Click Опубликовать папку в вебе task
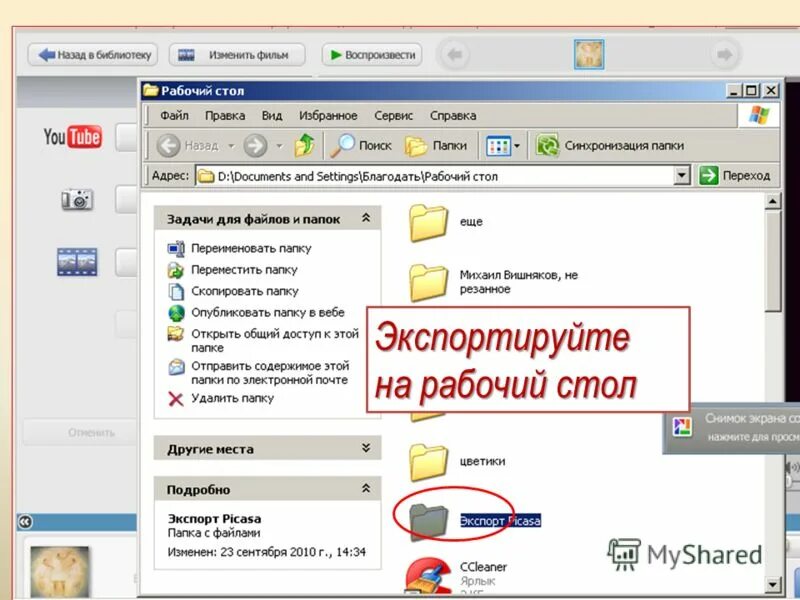 pyautogui.click(x=256, y=312)
